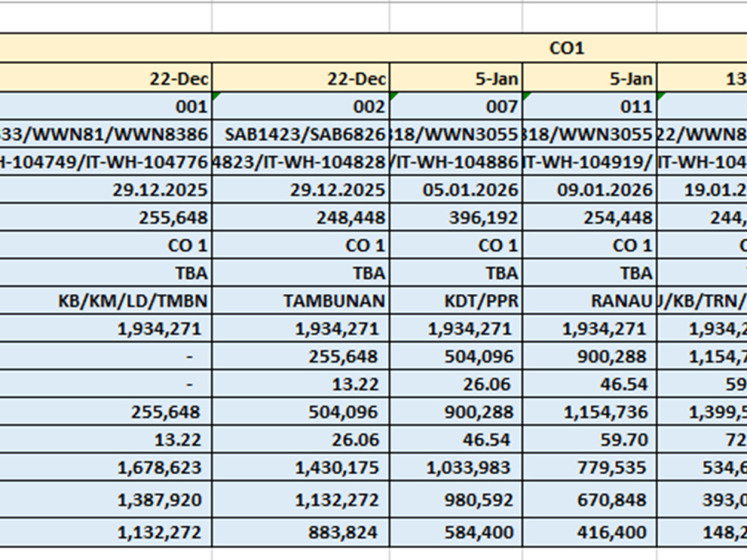Screen dimensions: 747x560
Task: Click the cell showing 1,132,272 in bottom row
Action: coord(106,532)
